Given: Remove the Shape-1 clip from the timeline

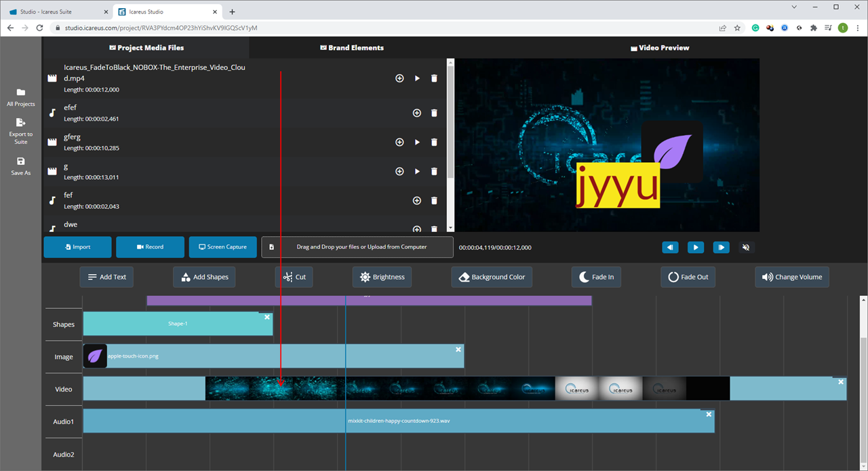Looking at the screenshot, I should pos(267,317).
